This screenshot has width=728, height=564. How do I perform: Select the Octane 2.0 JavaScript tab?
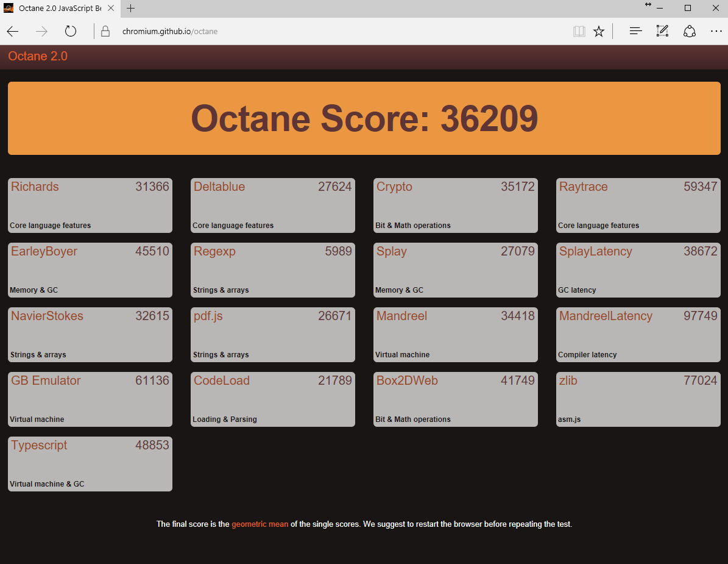click(x=60, y=9)
